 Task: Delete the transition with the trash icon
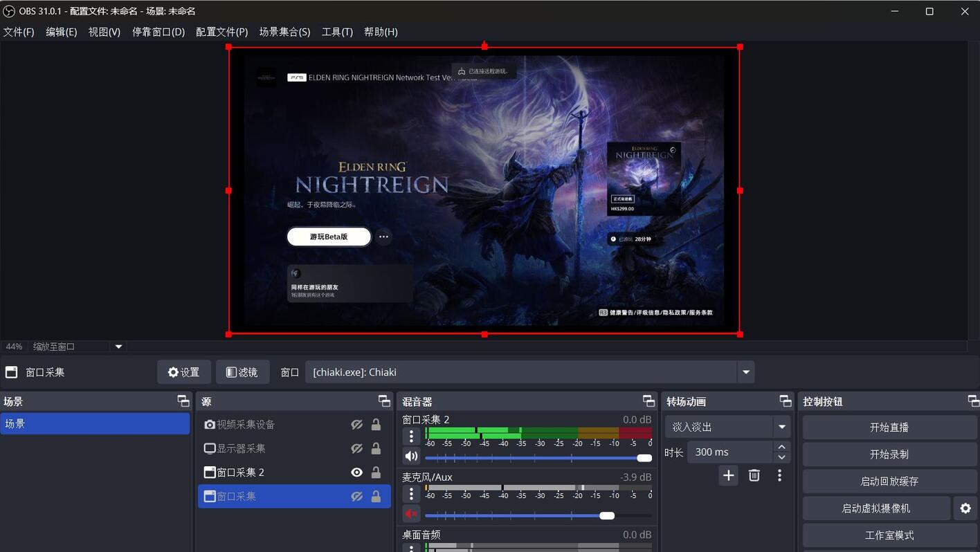pyautogui.click(x=754, y=475)
